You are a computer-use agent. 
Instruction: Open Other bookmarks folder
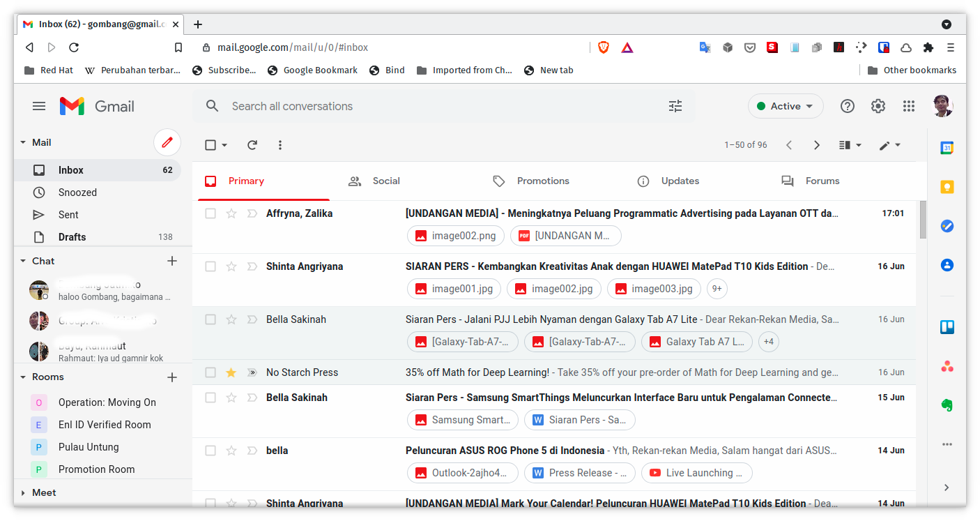point(912,70)
